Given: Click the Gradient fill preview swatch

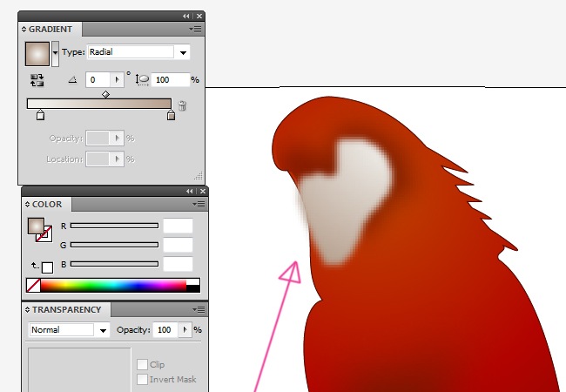Looking at the screenshot, I should (37, 54).
